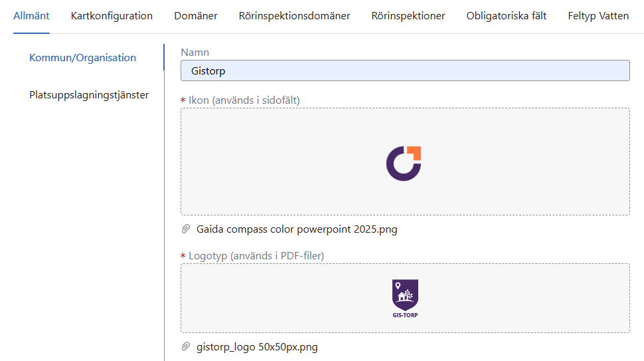644x361 pixels.
Task: Select the Allmänt tab
Action: click(x=31, y=16)
